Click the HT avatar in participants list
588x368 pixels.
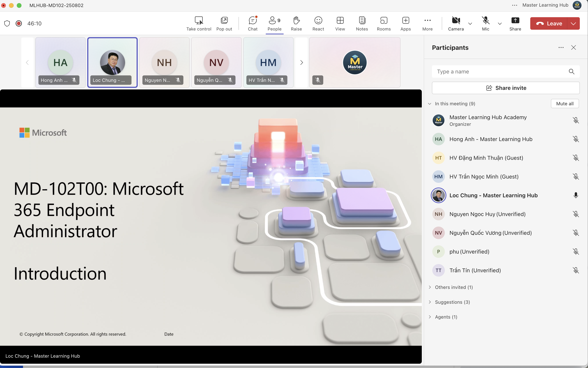click(x=439, y=158)
